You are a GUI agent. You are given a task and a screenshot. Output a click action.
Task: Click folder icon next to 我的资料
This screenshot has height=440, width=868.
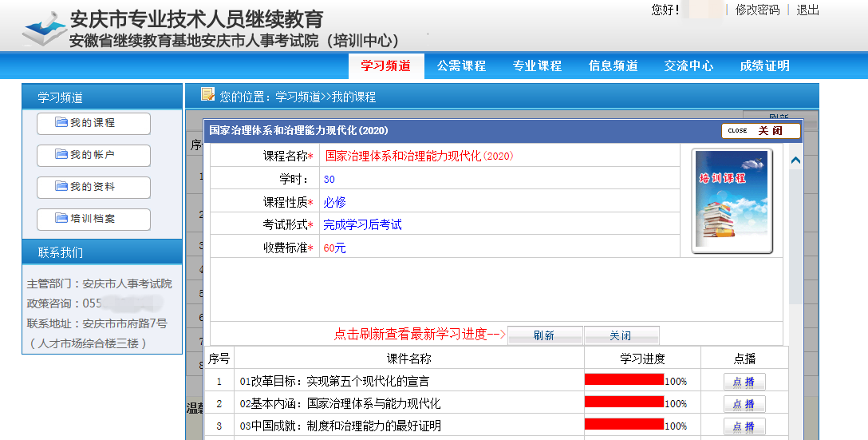[61, 187]
